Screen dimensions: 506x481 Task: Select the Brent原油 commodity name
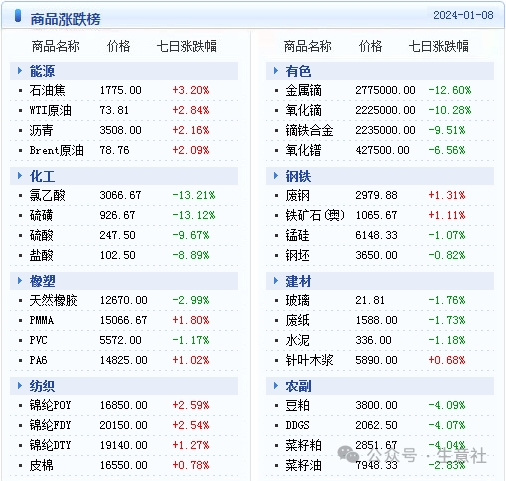point(56,150)
